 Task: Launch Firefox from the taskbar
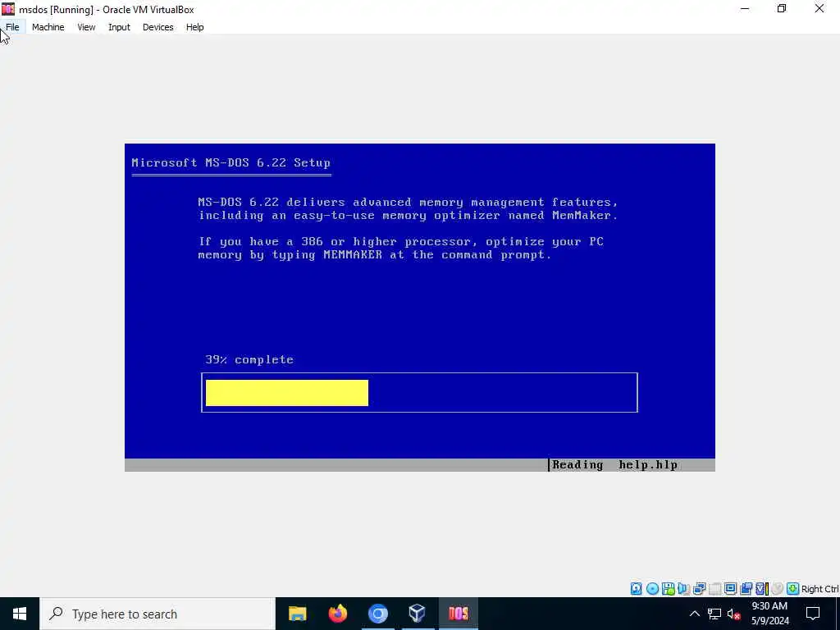[337, 614]
